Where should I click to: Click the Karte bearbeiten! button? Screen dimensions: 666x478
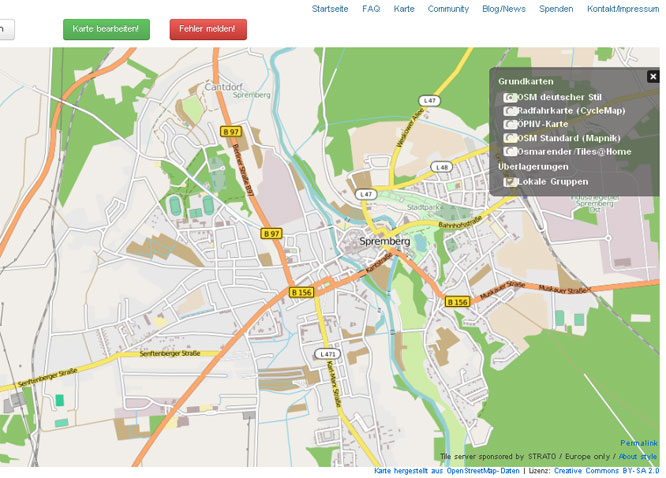pos(106,29)
